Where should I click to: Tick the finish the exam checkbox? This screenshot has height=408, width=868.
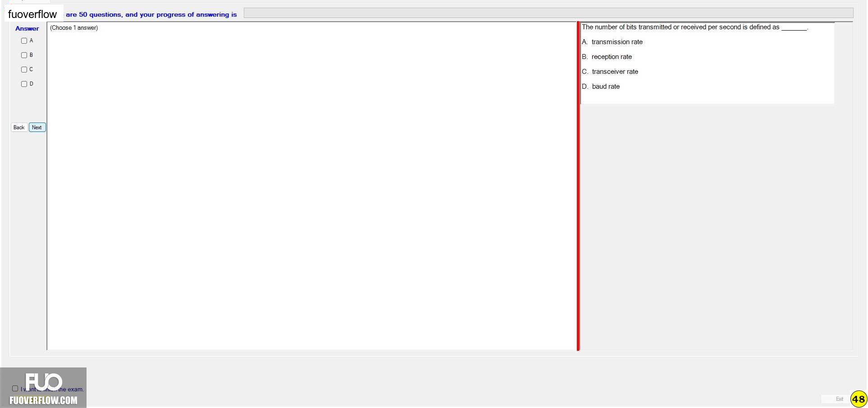click(x=15, y=388)
